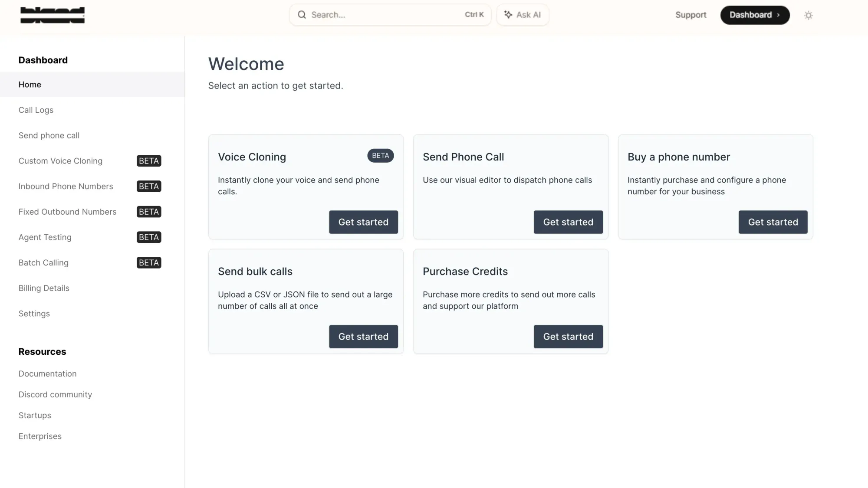The image size is (868, 488).
Task: Get started with Voice Cloning
Action: [x=363, y=222]
